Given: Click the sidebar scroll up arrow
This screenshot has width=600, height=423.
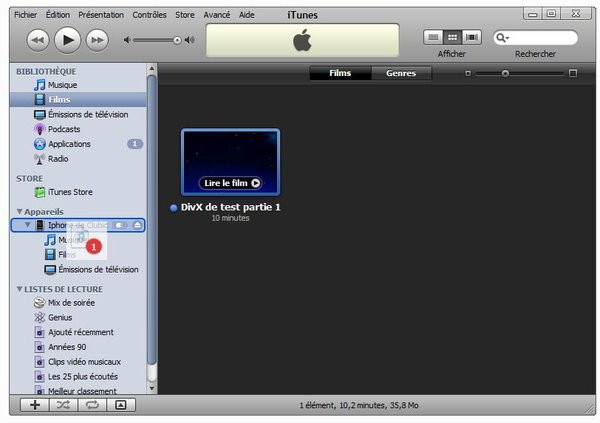Looking at the screenshot, I should click(x=152, y=69).
